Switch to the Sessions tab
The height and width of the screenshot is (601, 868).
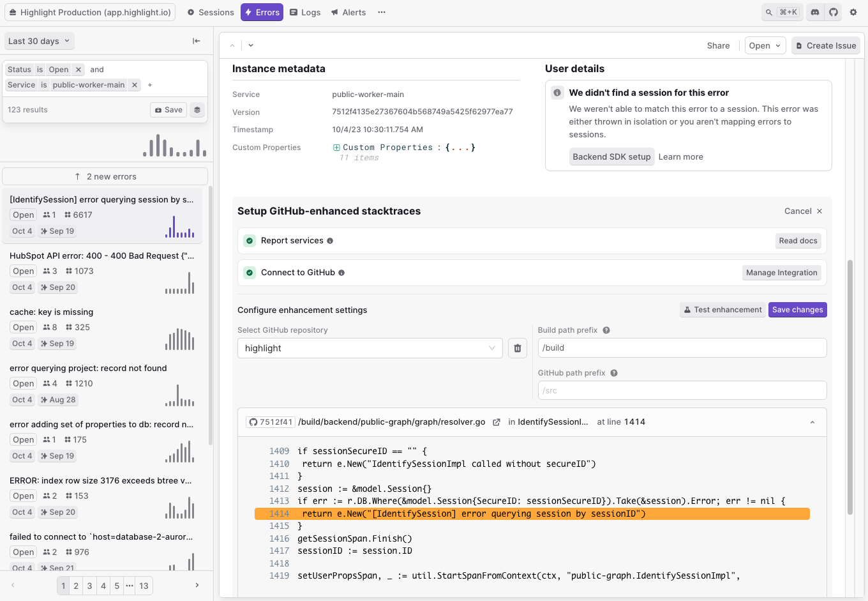pos(211,12)
